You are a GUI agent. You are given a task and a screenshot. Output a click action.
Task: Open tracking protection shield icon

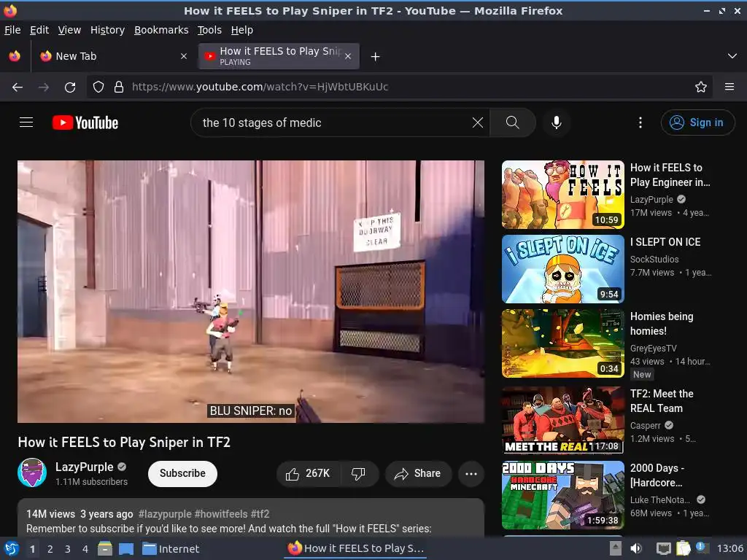click(98, 87)
